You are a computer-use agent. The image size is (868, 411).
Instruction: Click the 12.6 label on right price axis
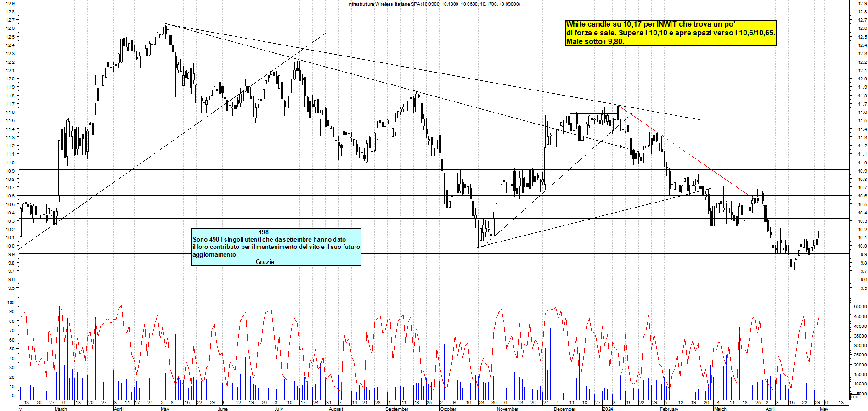click(862, 28)
